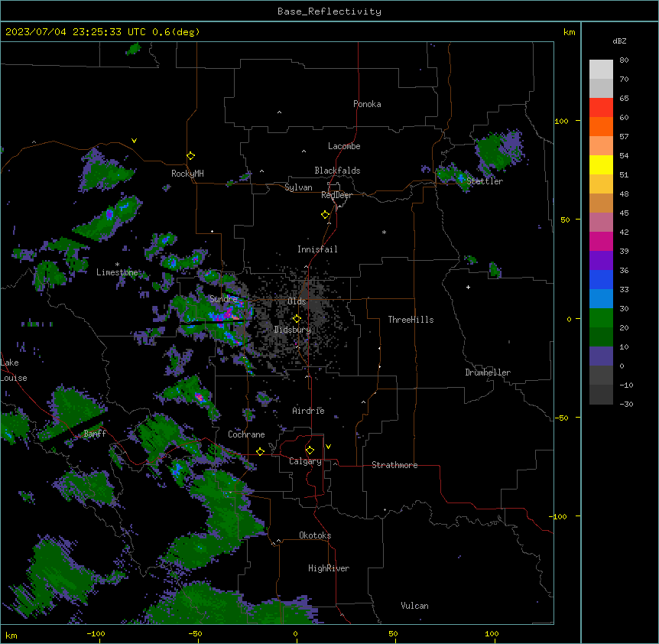Click the Innisfail label
659x644 pixels.
(x=317, y=249)
